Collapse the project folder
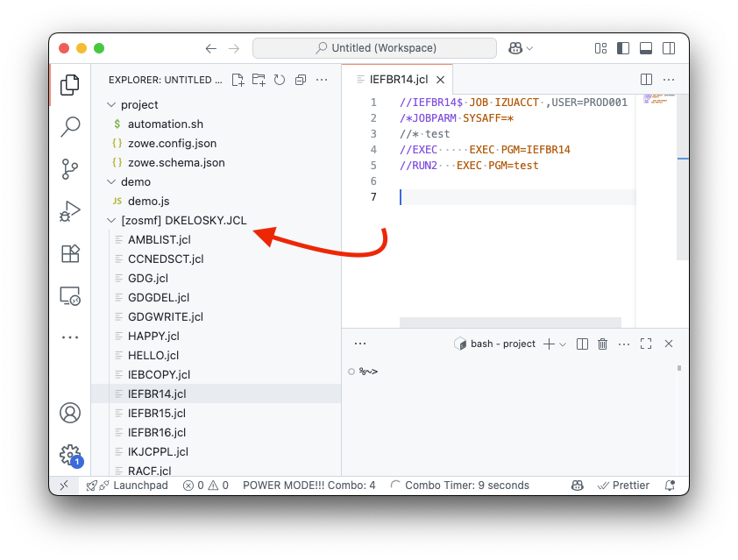 pyautogui.click(x=112, y=104)
